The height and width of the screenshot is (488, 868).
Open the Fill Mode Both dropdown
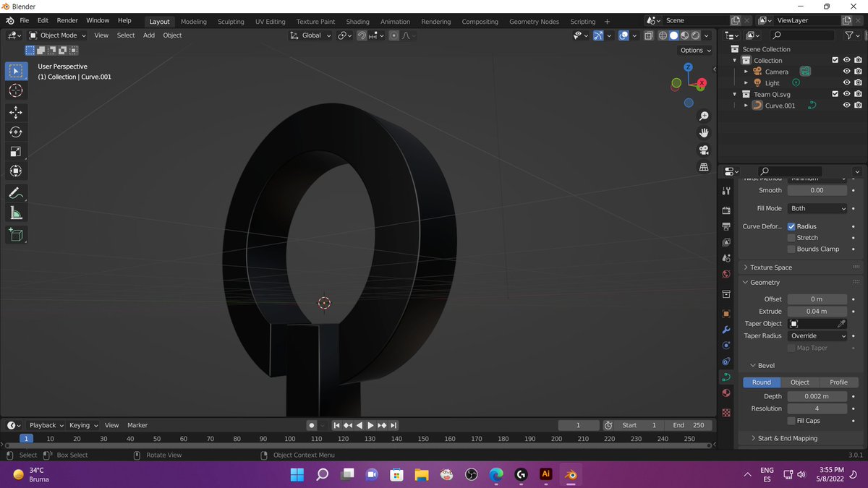817,208
